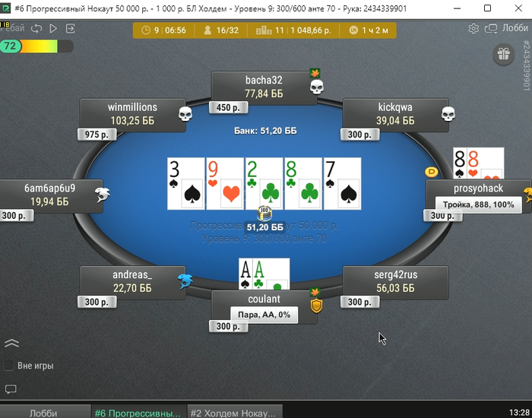Click the prosyohack player name plate
This screenshot has width=532, height=418.
coord(478,196)
